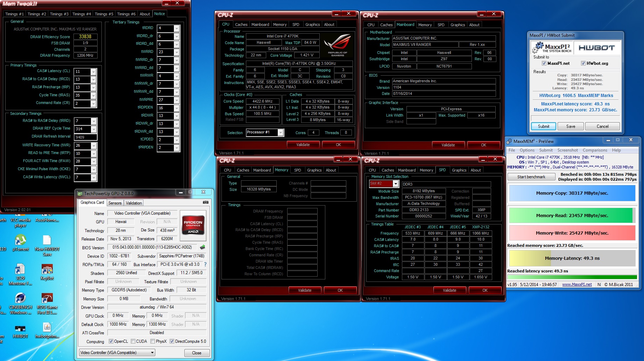Screen dimensions: 644x361
Task: Open the ROG Game First III shortcut
Action: click(47, 304)
